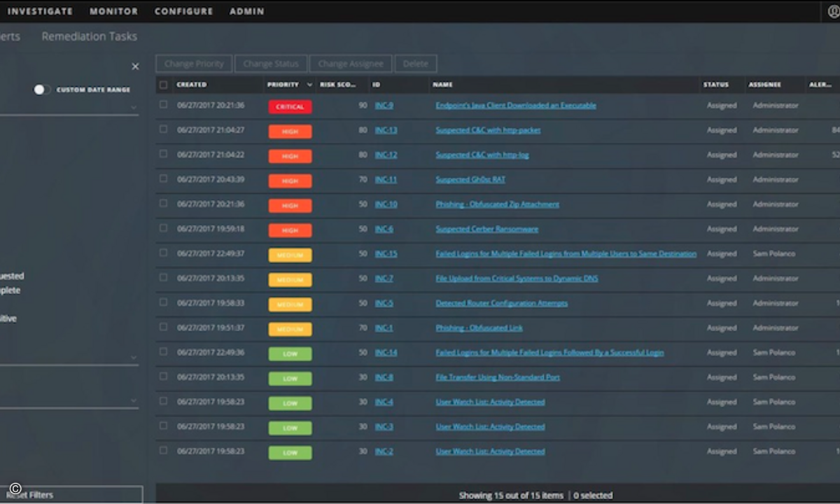Toggle the Custom Date Range switch
840x504 pixels.
pos(42,90)
